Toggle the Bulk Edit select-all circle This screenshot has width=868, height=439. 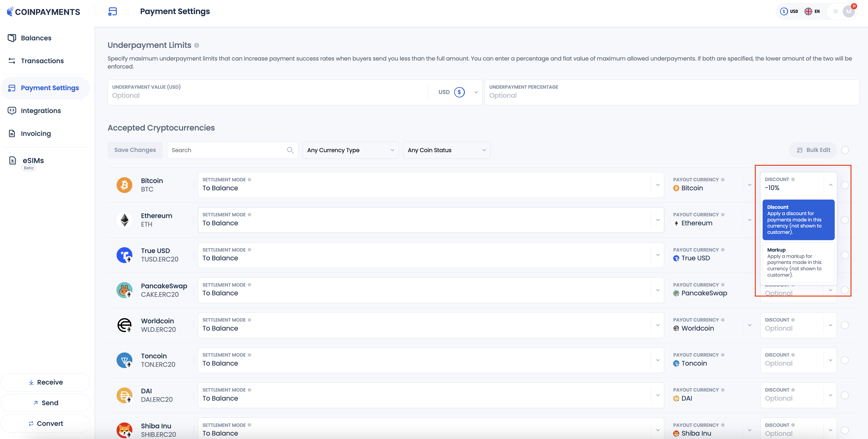[845, 150]
